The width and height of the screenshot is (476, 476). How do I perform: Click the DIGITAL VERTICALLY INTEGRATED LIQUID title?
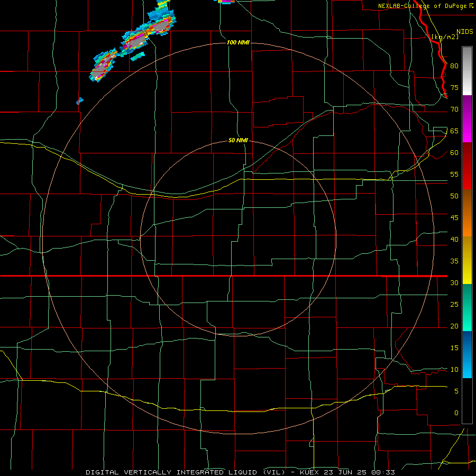point(172,472)
